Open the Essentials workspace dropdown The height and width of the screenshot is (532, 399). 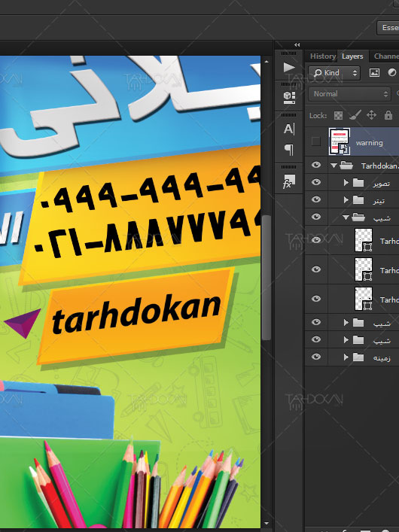[x=388, y=28]
